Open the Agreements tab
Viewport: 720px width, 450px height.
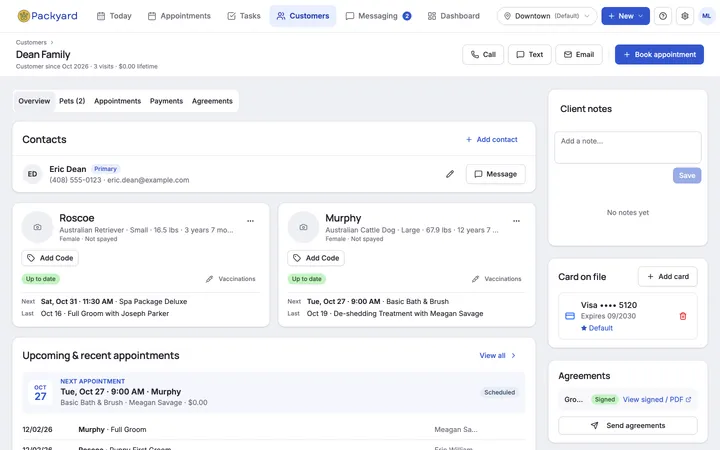point(212,101)
